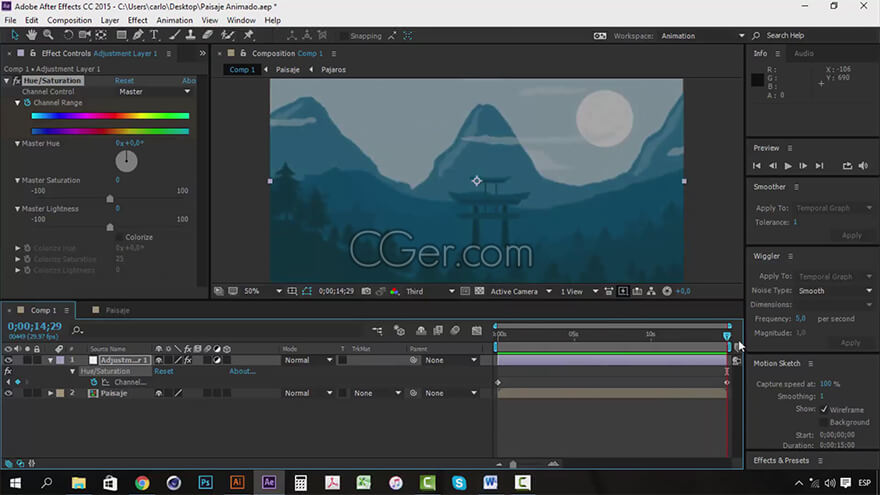Click the About link in timeline

242,371
